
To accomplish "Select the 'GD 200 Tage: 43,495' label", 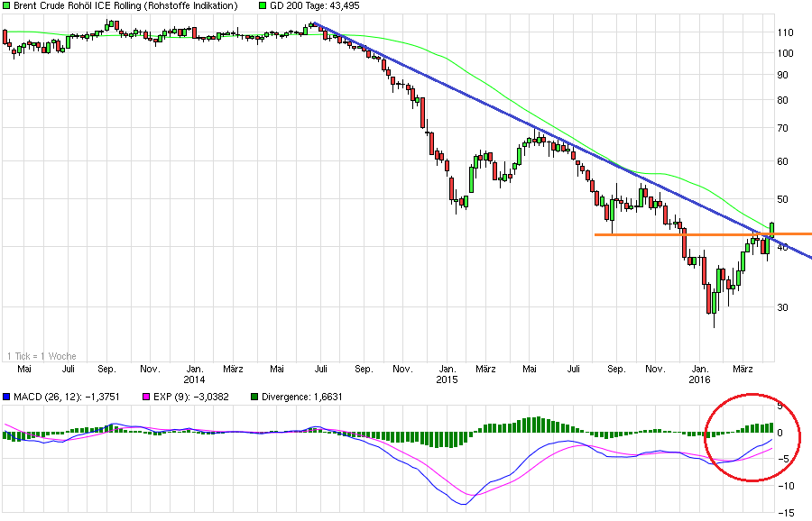I will click(314, 5).
